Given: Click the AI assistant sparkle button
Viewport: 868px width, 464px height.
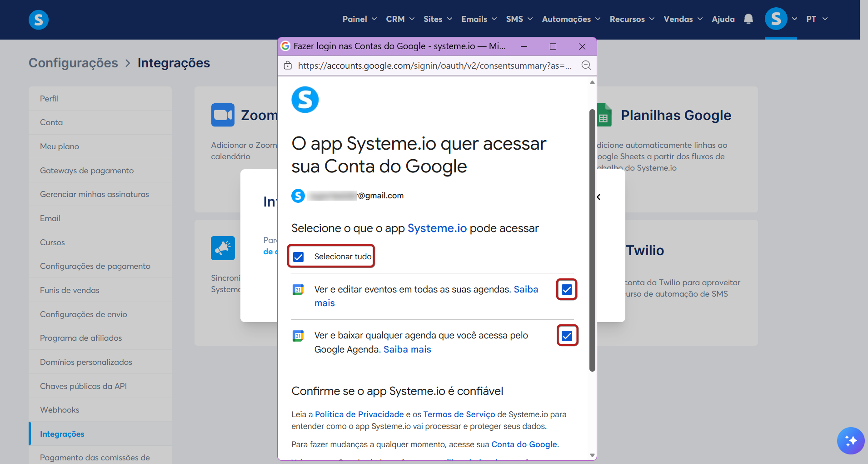Looking at the screenshot, I should point(851,440).
